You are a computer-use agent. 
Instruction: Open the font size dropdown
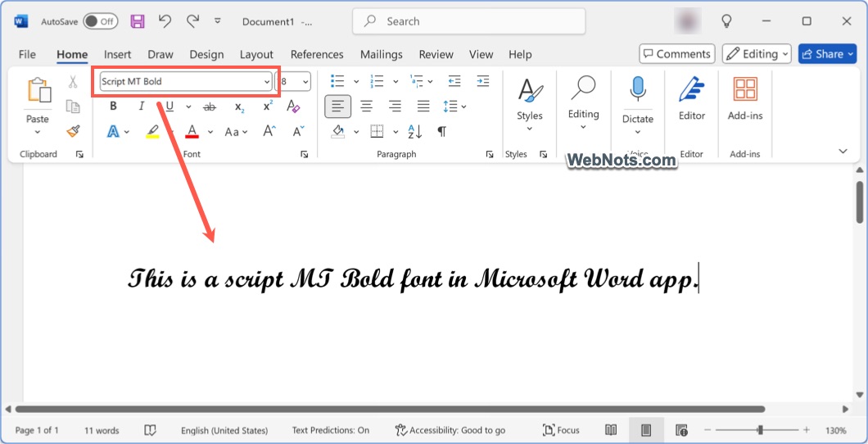[x=305, y=82]
